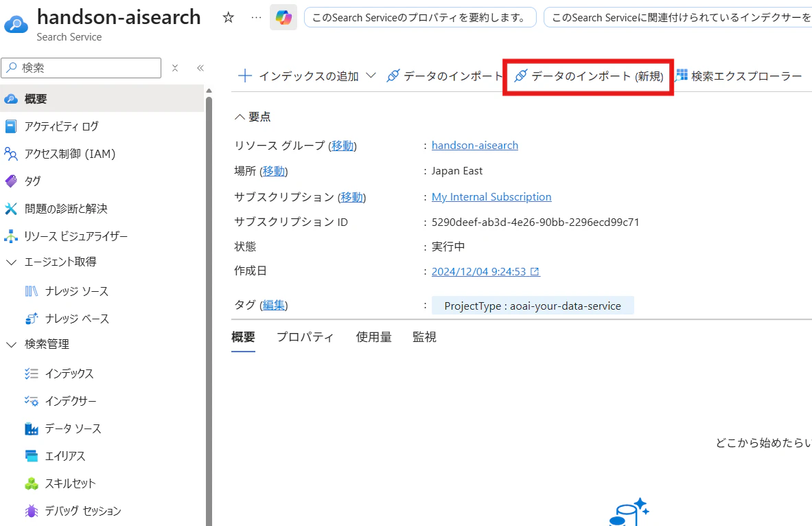This screenshot has height=526, width=812.
Task: Click the plug icon beside データのインポート
Action: point(393,76)
